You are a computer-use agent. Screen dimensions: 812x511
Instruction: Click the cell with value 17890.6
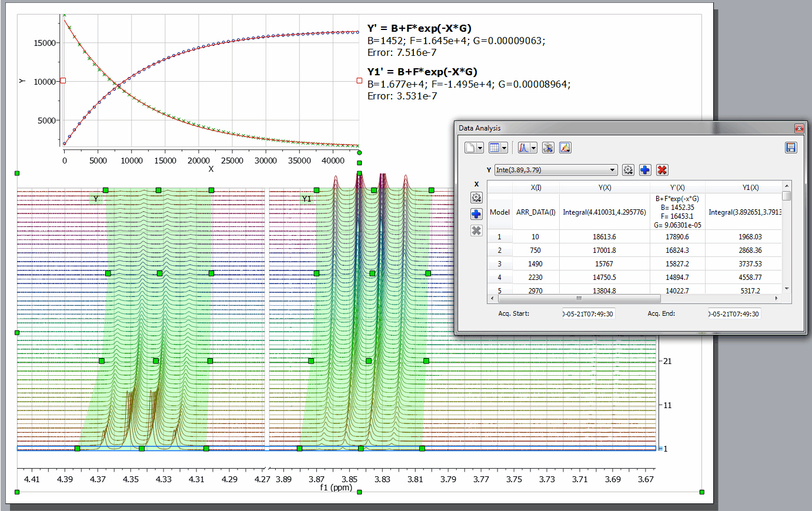(x=677, y=236)
